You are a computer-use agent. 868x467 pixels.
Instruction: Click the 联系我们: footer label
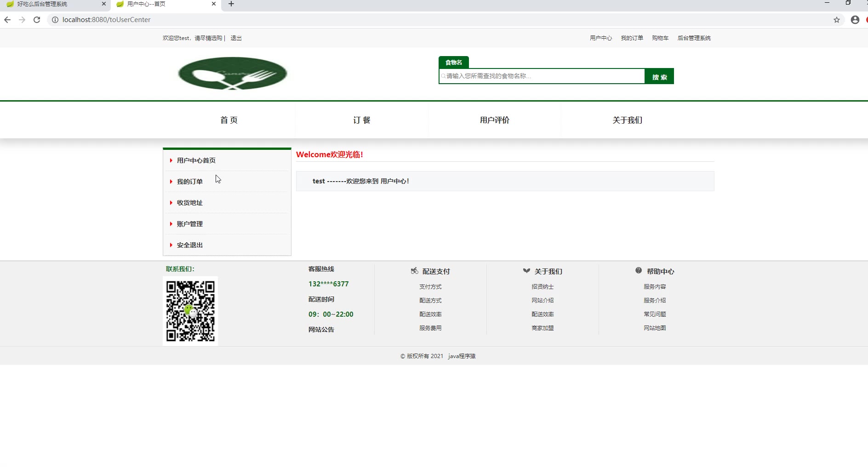tap(180, 269)
